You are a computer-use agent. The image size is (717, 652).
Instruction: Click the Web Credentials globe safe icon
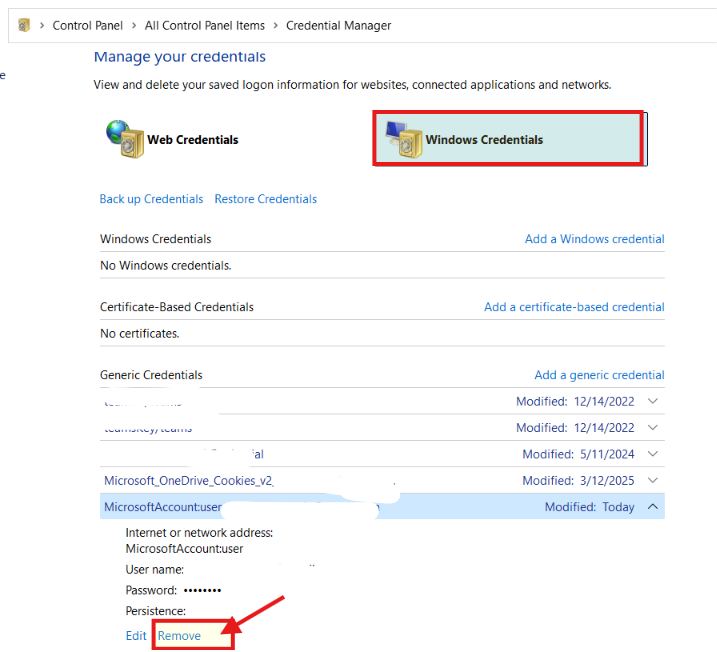point(125,139)
